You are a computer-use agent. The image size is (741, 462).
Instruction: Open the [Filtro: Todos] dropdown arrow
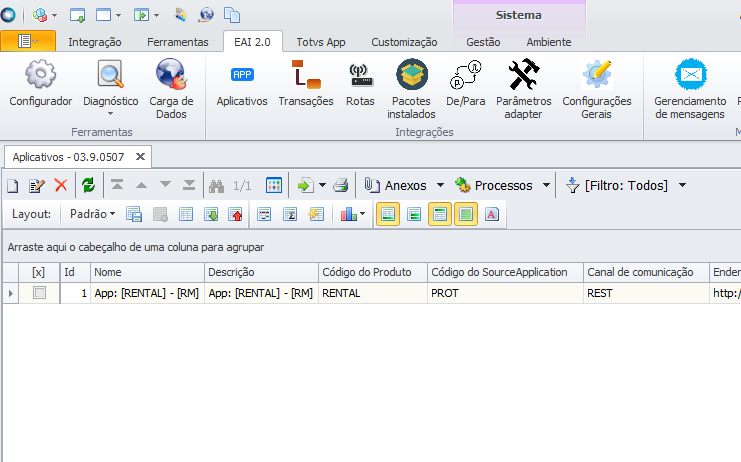tap(682, 185)
